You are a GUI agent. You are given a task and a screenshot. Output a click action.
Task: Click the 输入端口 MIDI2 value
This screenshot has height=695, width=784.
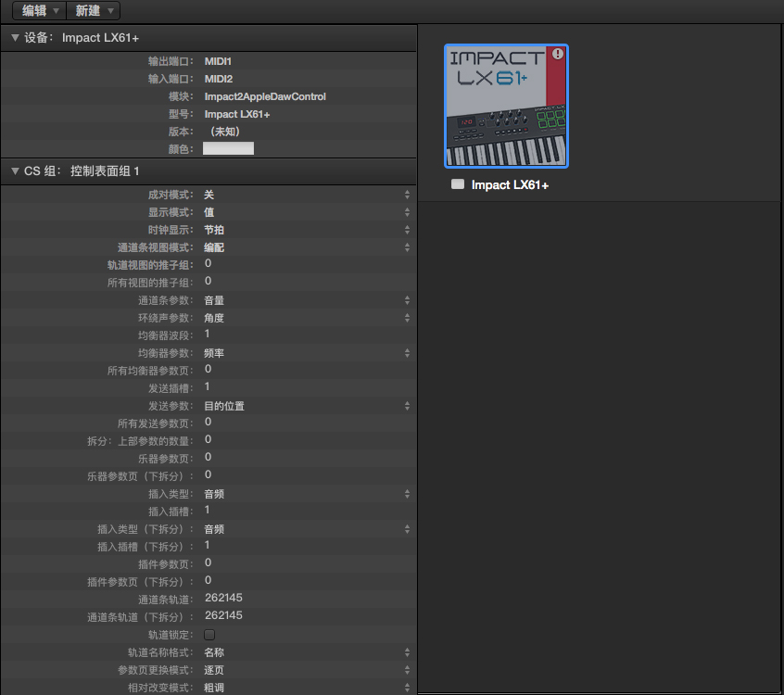219,79
